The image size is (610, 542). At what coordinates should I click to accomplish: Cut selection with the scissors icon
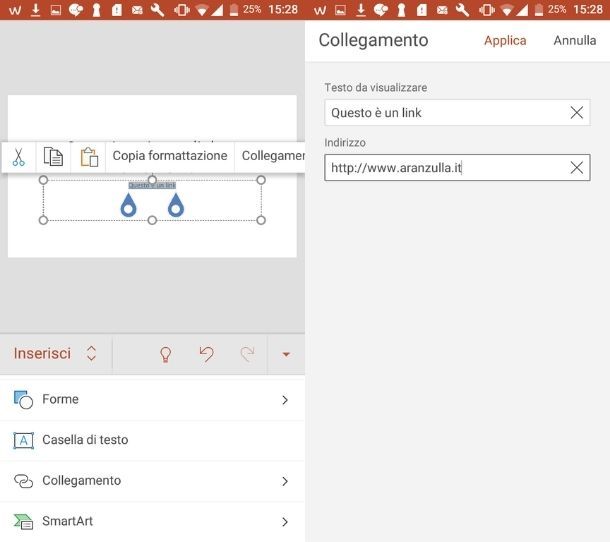click(18, 156)
